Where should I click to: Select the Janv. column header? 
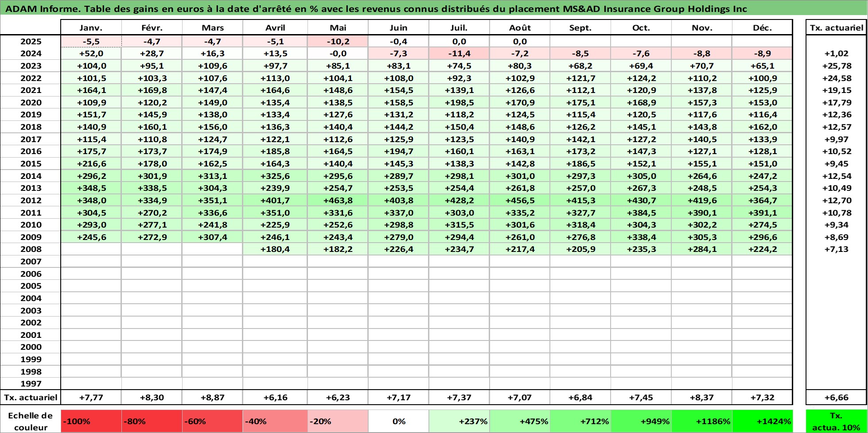[x=91, y=27]
